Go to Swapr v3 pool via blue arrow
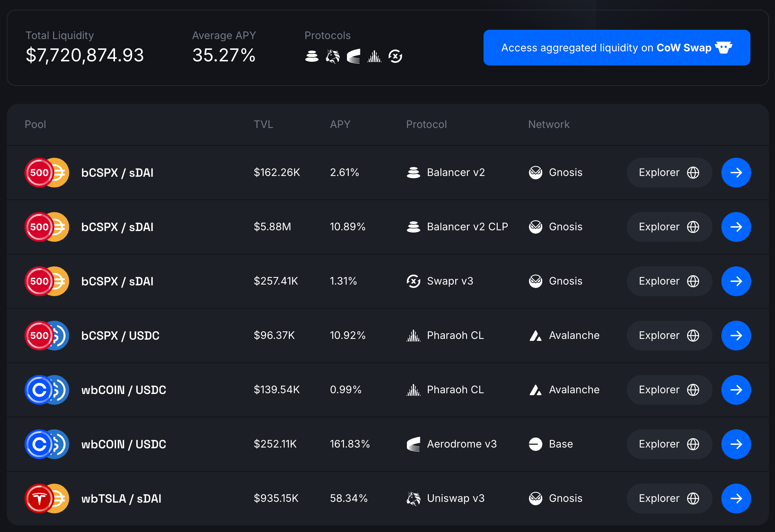 click(736, 281)
